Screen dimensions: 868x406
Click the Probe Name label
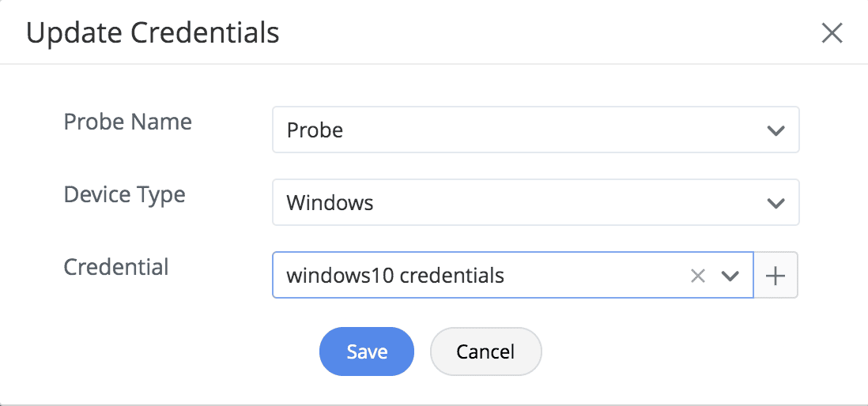point(128,122)
